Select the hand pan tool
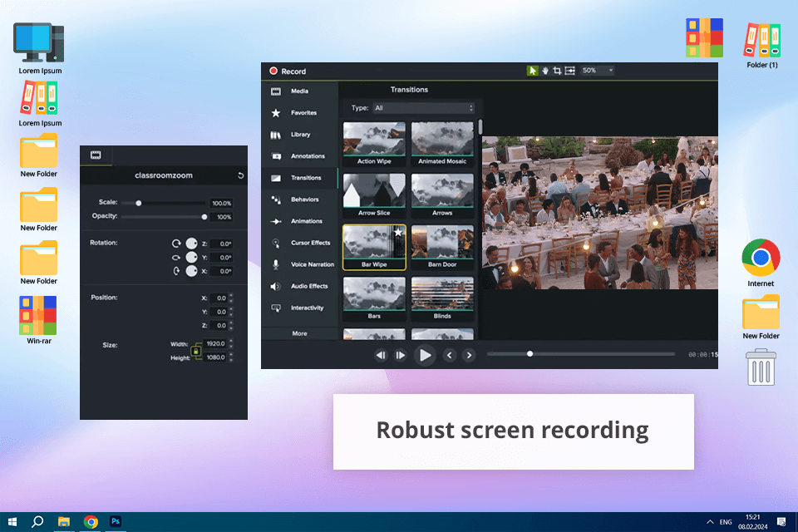The width and height of the screenshot is (798, 532). click(545, 71)
